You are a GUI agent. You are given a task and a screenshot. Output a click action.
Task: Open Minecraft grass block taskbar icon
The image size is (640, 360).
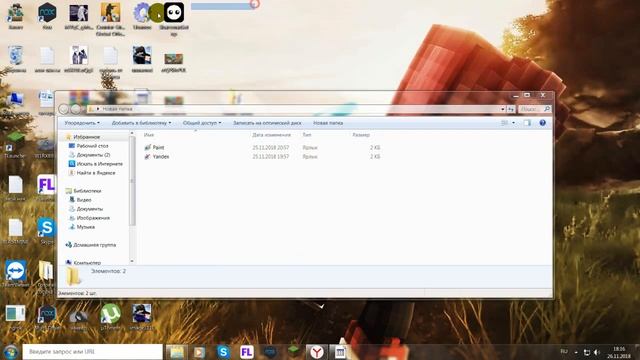(x=293, y=351)
